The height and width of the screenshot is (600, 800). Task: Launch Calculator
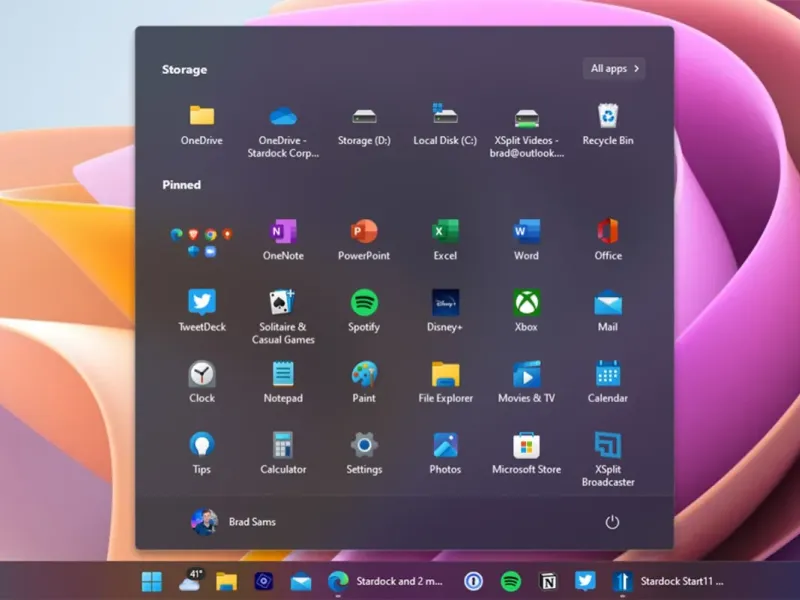283,454
